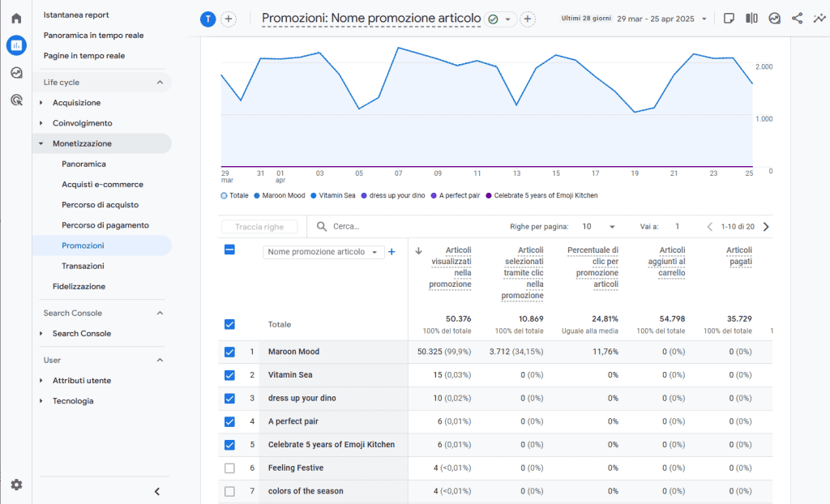Viewport: 830px width, 504px height.
Task: Open Panoramica in tempo reale
Action: pyautogui.click(x=94, y=36)
